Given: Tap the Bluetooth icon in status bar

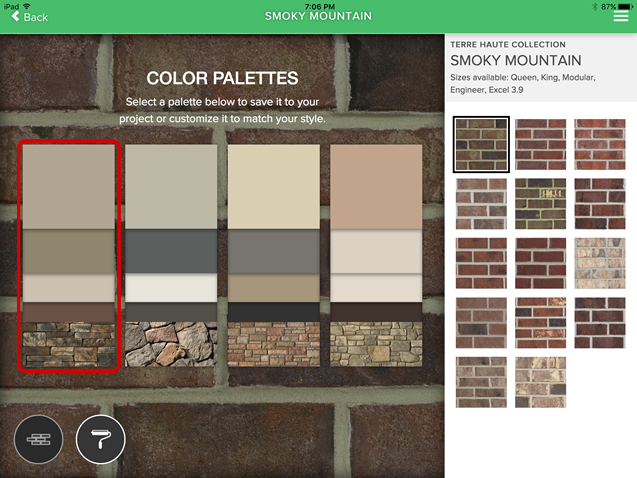Looking at the screenshot, I should pos(594,6).
